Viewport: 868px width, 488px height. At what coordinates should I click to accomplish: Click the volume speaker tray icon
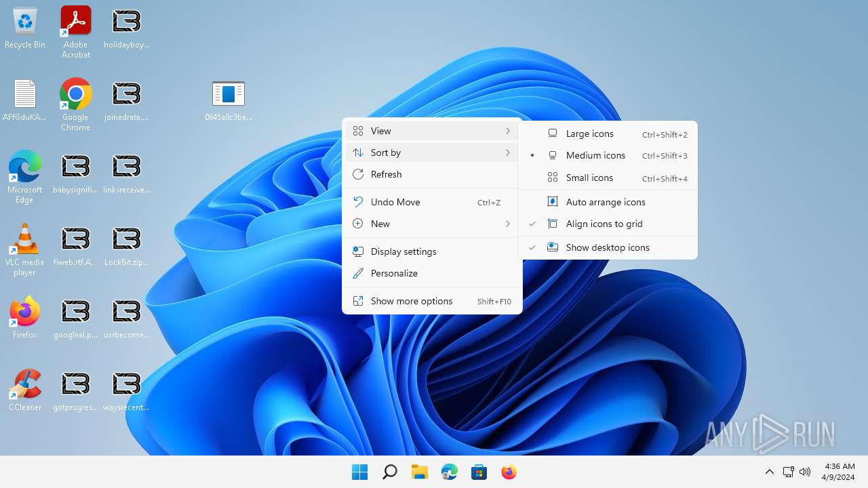[805, 472]
